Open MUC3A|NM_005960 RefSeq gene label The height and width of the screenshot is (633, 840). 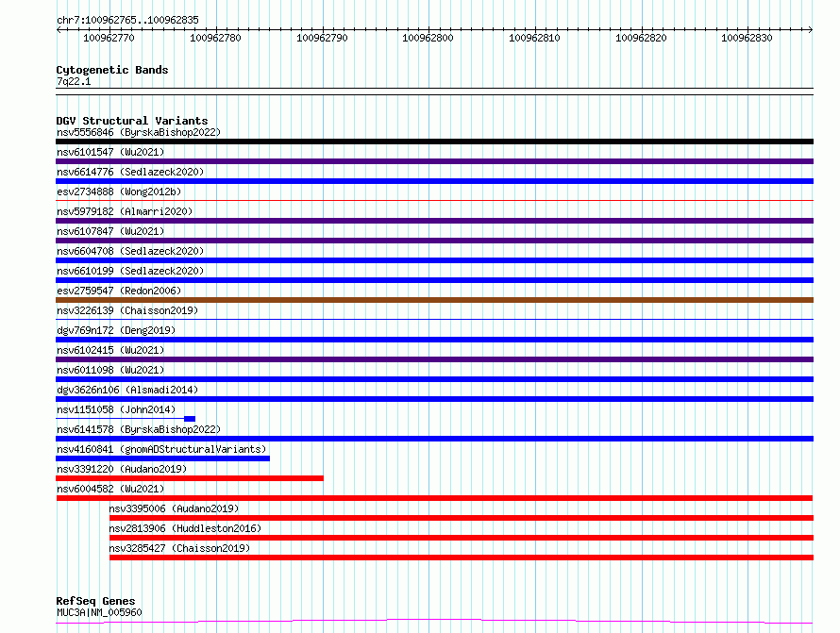(99, 612)
